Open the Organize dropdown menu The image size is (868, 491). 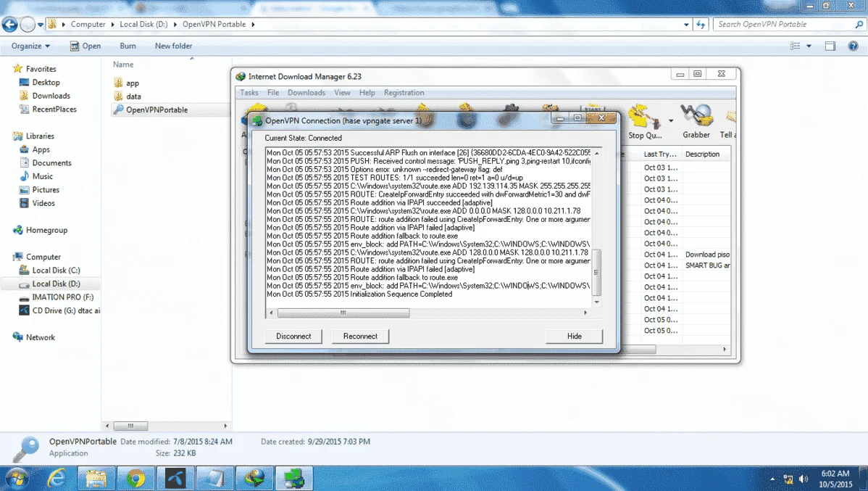click(x=30, y=46)
